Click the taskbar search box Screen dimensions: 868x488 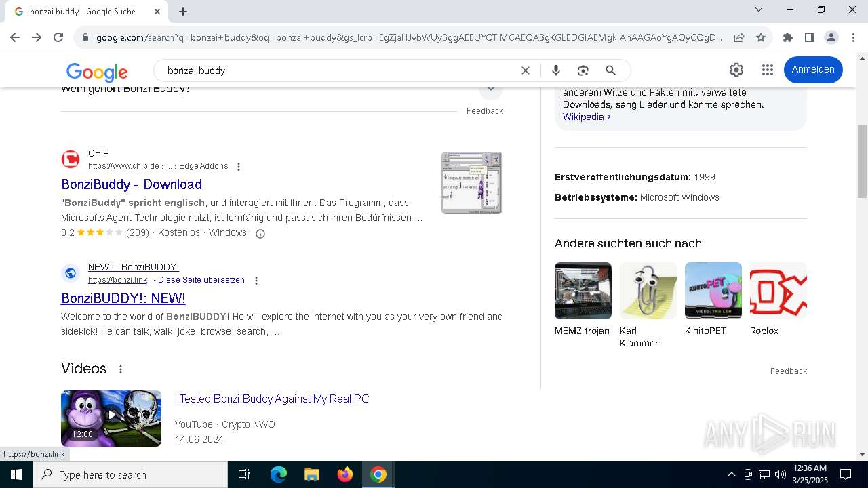[x=130, y=474]
